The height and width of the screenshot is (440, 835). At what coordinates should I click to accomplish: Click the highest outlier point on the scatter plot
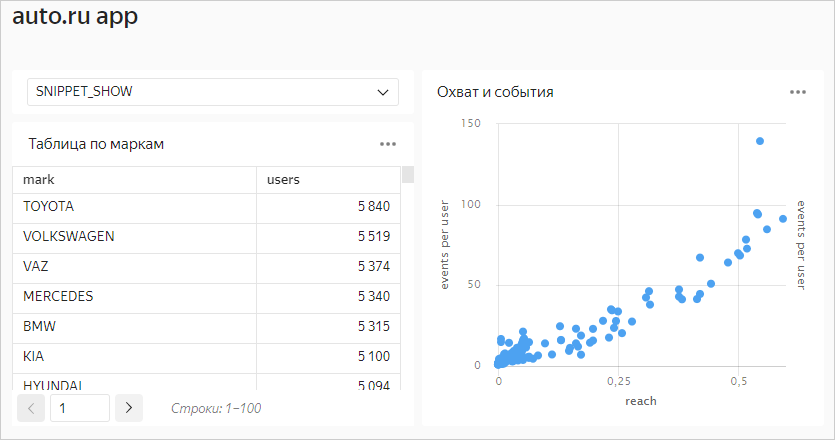coord(760,141)
